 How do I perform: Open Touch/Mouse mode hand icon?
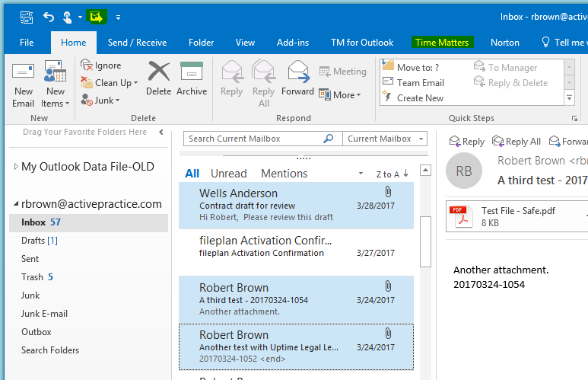tap(68, 18)
